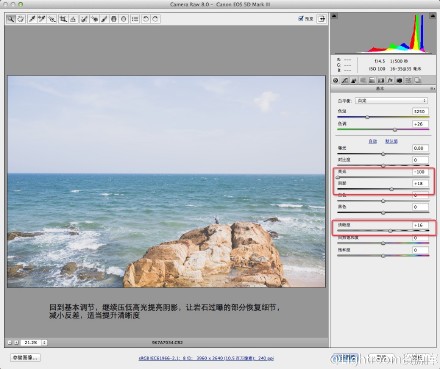Rotate image 90 degrees clockwise
The image size is (440, 369).
tap(155, 19)
